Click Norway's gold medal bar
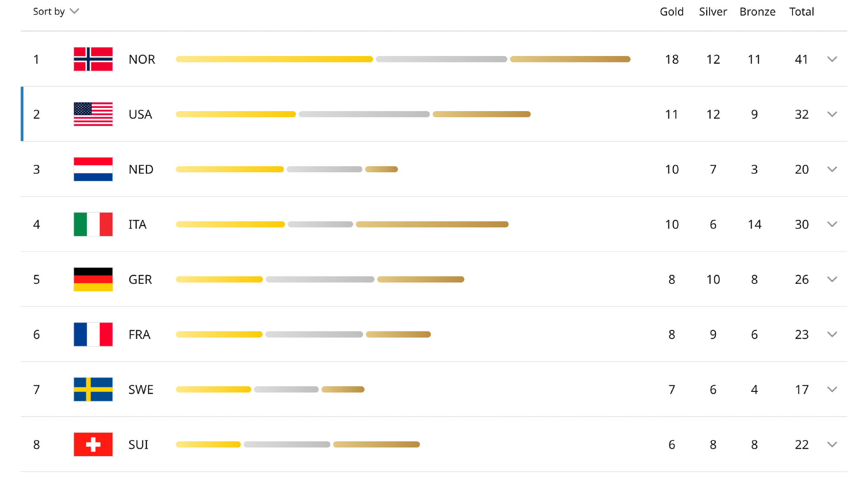 pos(274,59)
